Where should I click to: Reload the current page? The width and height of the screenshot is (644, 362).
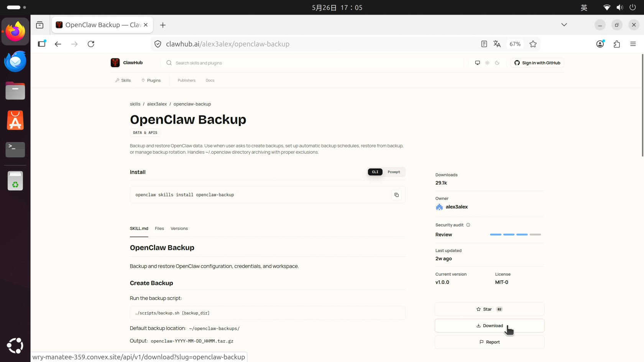(x=91, y=44)
